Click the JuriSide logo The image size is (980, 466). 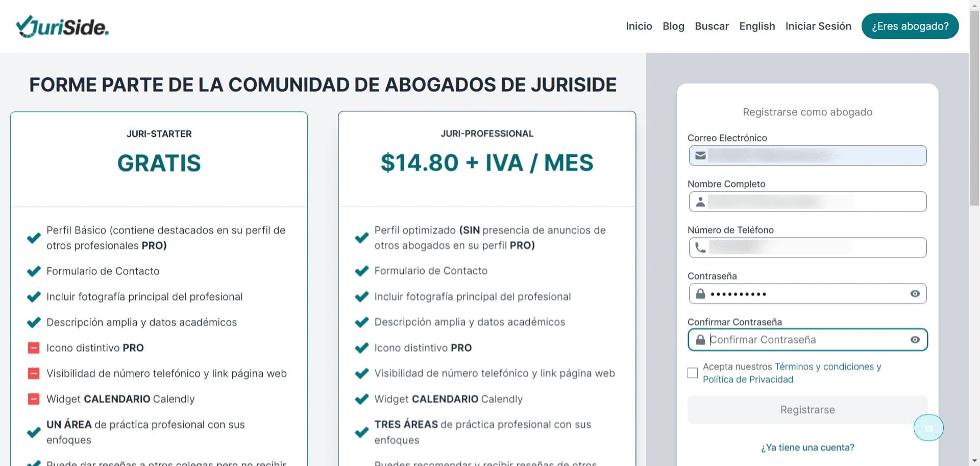pos(62,26)
